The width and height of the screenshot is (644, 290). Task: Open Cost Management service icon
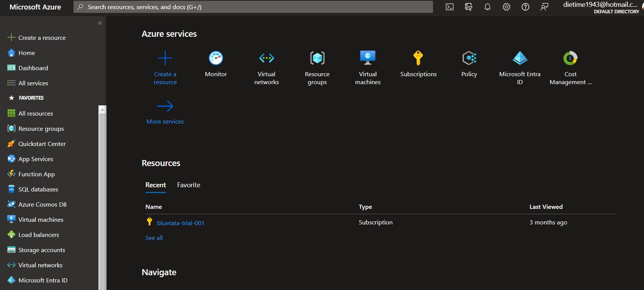pos(571,58)
